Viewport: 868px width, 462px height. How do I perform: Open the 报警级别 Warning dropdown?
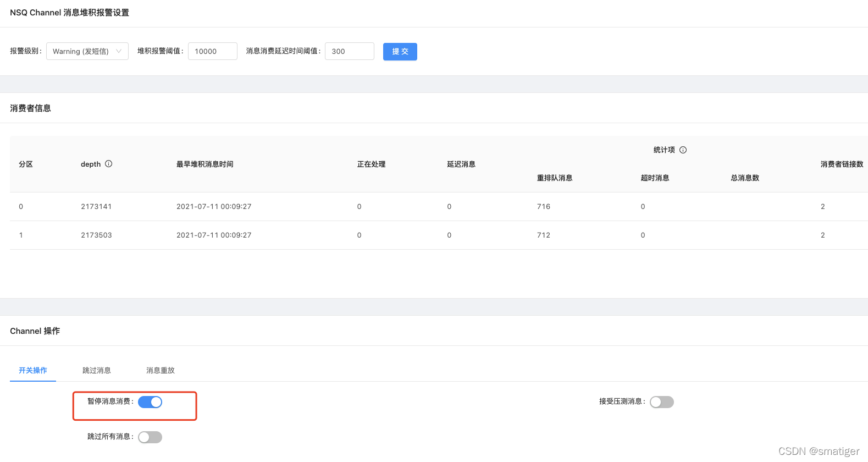(x=87, y=51)
